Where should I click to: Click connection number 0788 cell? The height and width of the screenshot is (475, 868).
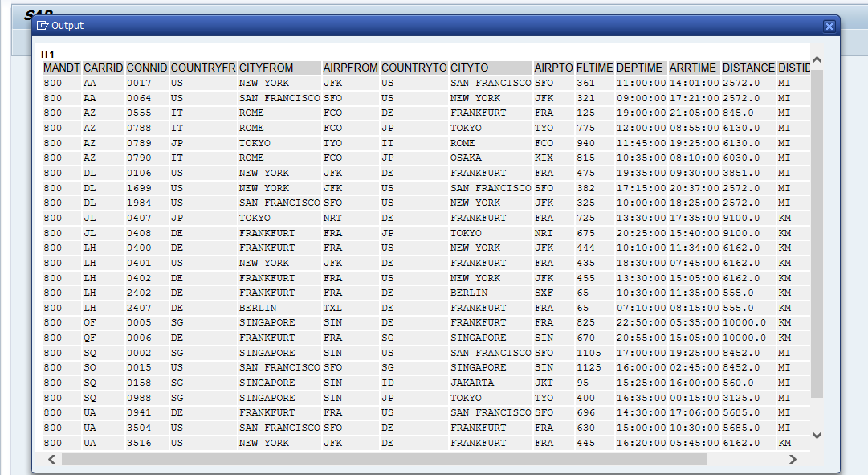(x=147, y=128)
